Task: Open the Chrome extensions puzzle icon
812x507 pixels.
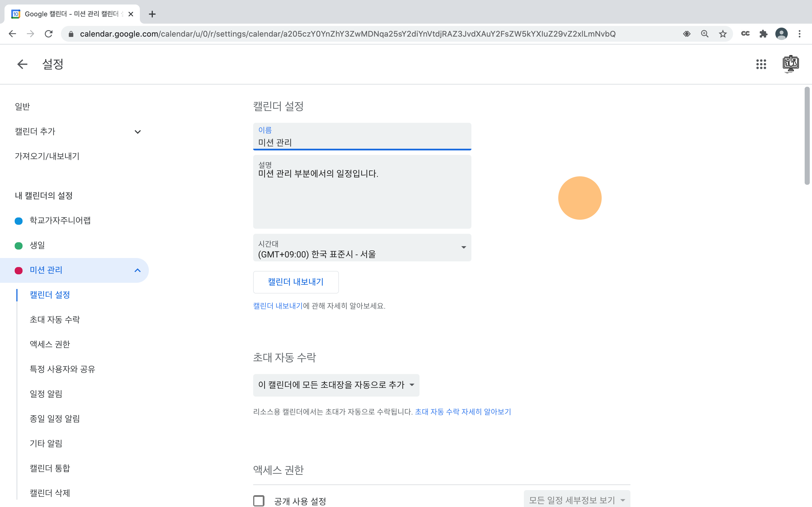Action: [x=763, y=34]
